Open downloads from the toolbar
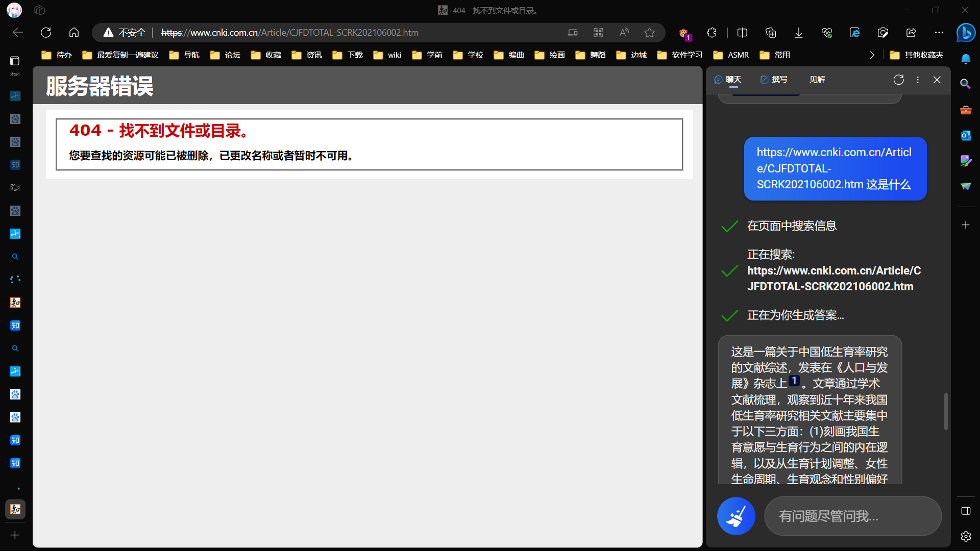Screen dimensions: 980x551 pos(799,33)
